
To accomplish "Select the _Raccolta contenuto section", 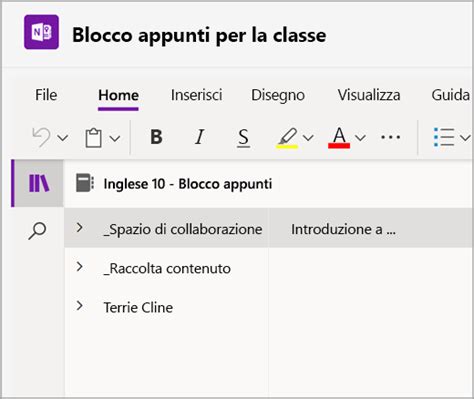I will (x=167, y=269).
